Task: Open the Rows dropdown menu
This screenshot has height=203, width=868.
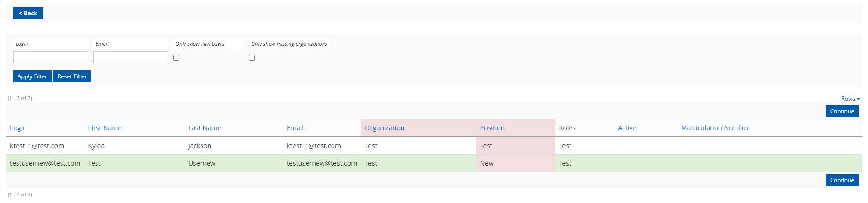Action: (x=850, y=99)
